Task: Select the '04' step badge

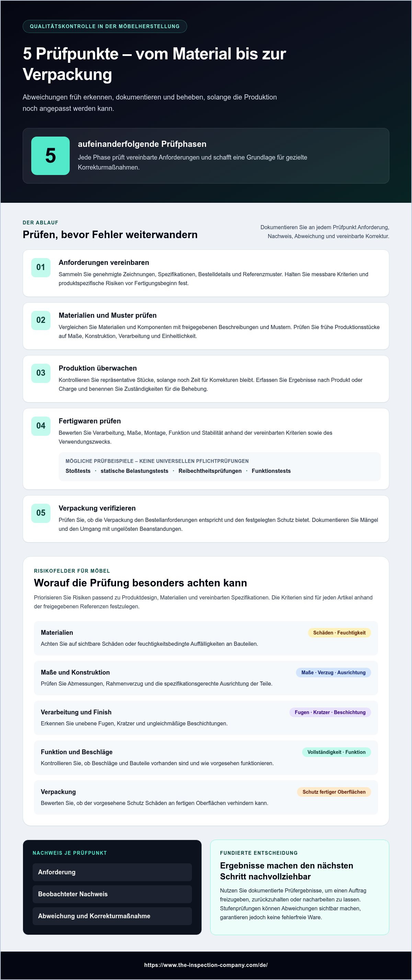Action: click(x=41, y=426)
